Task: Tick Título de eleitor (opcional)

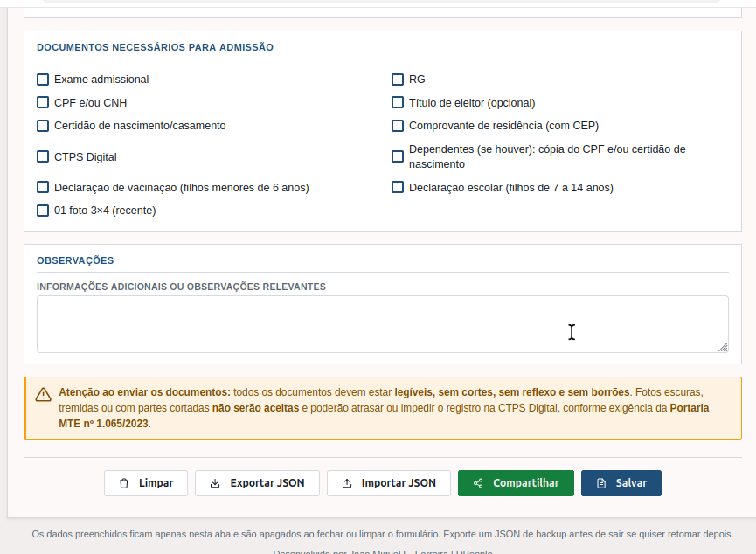Action: point(398,103)
